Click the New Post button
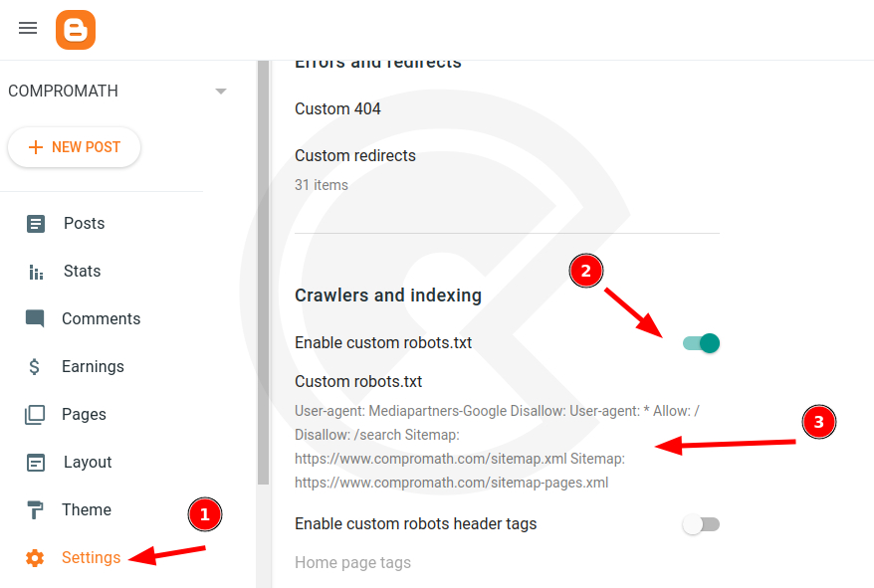Image resolution: width=874 pixels, height=588 pixels. [75, 147]
